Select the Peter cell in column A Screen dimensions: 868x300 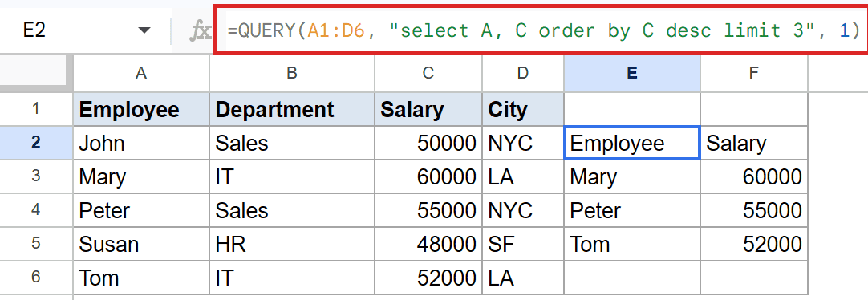(141, 210)
